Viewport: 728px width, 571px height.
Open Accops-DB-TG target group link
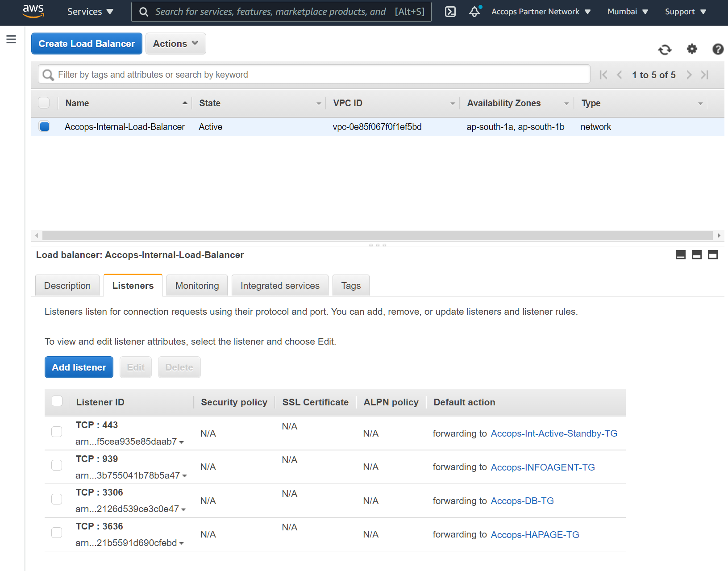point(522,501)
